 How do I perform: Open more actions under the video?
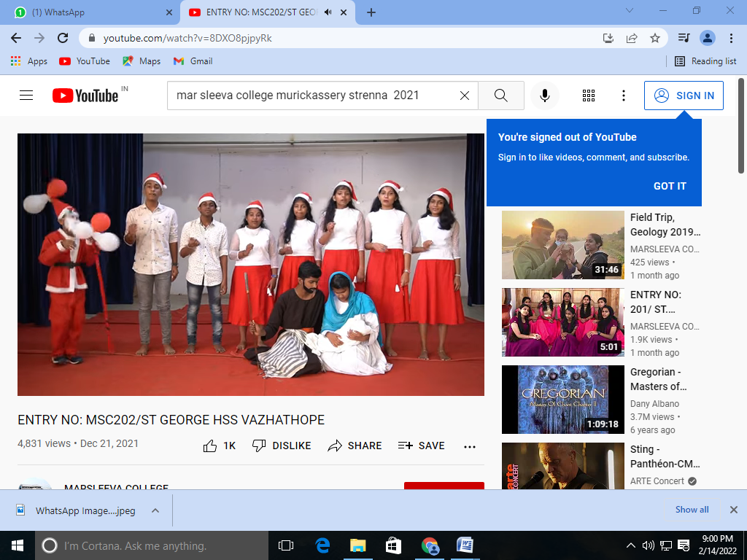click(470, 446)
